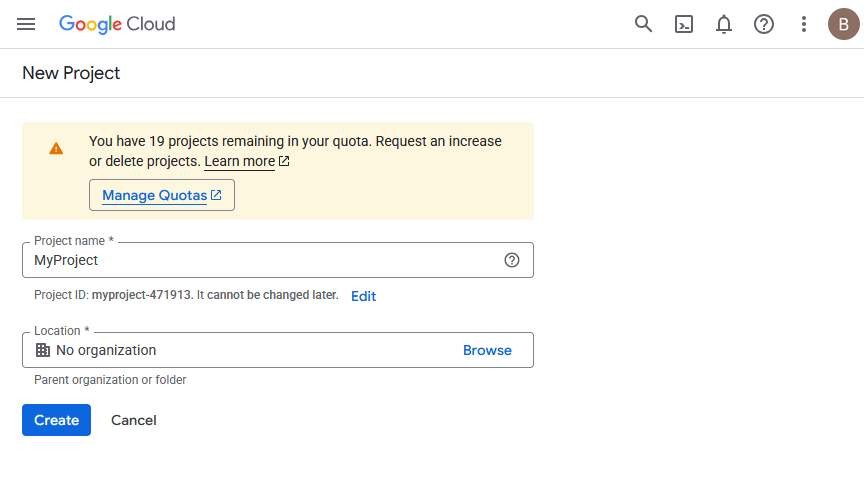
Task: Click the Location field showing No organization
Action: (x=278, y=350)
